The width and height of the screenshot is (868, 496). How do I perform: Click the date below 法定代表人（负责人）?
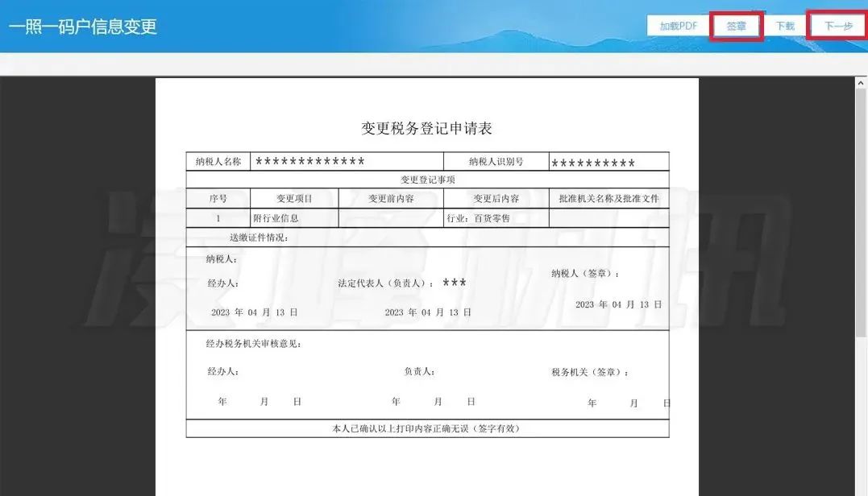428,312
